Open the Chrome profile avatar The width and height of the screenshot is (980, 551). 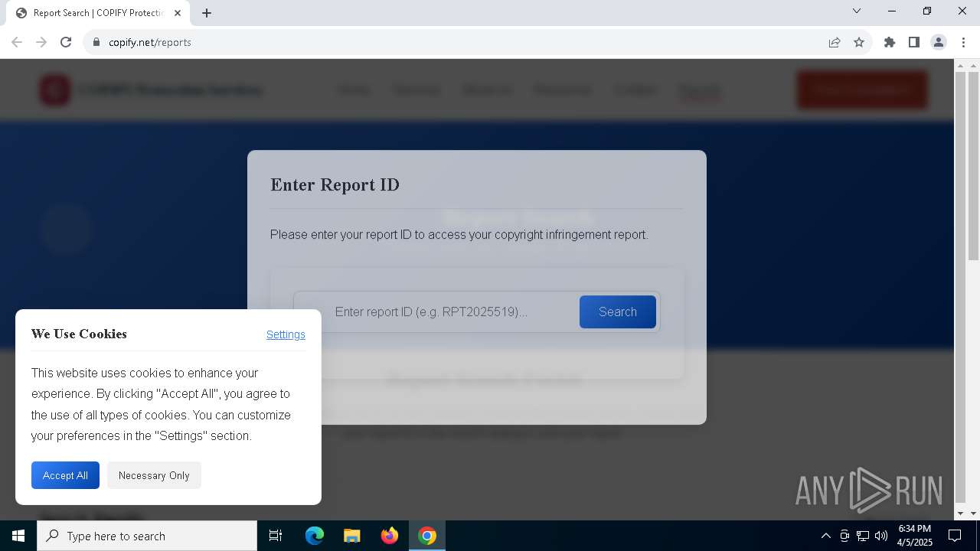[x=939, y=42]
